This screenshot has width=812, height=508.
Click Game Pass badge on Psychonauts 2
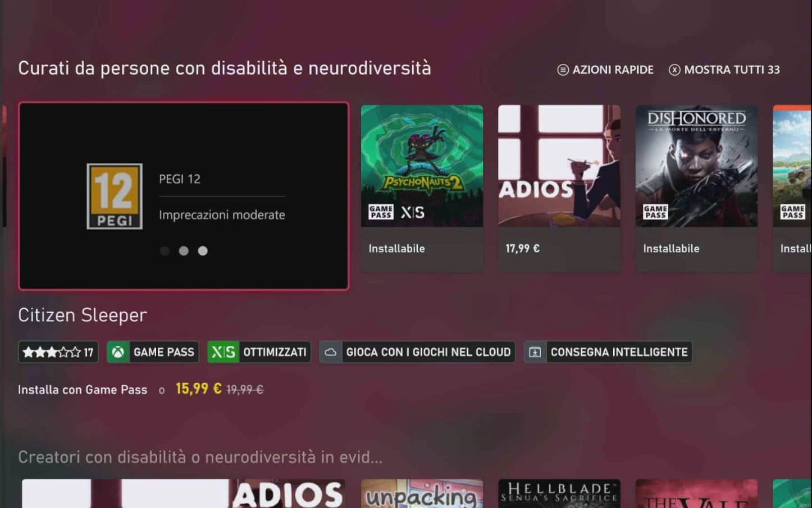tap(381, 212)
